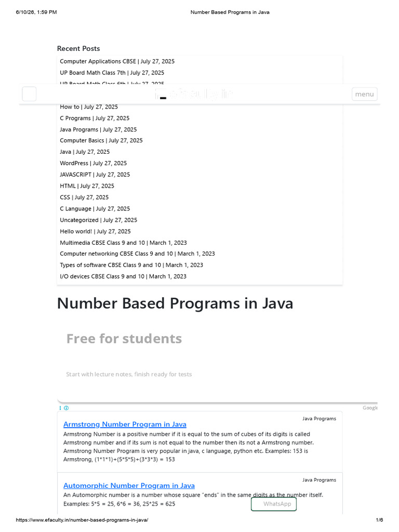The width and height of the screenshot is (399, 532).
Task: Click Java Programs tag on Armstrong card
Action: (320, 419)
